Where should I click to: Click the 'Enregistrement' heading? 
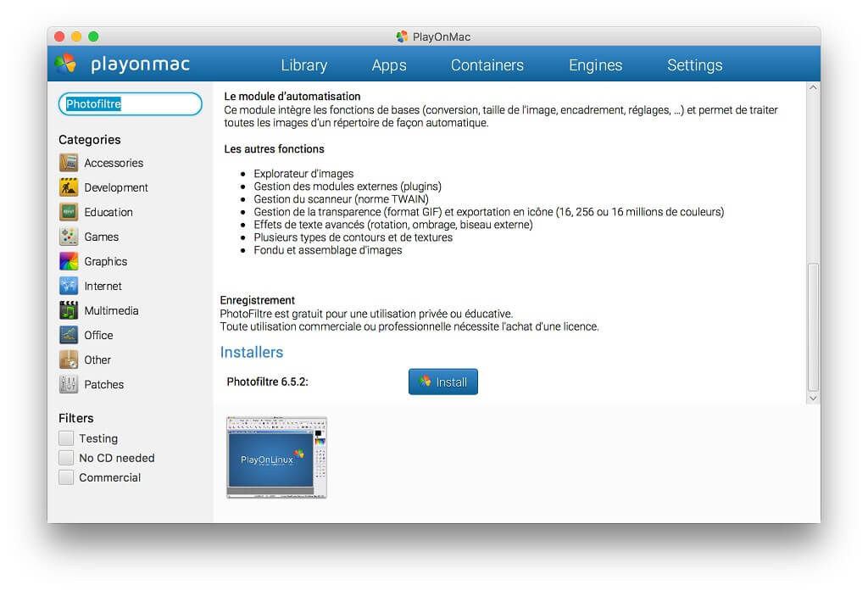[x=258, y=300]
